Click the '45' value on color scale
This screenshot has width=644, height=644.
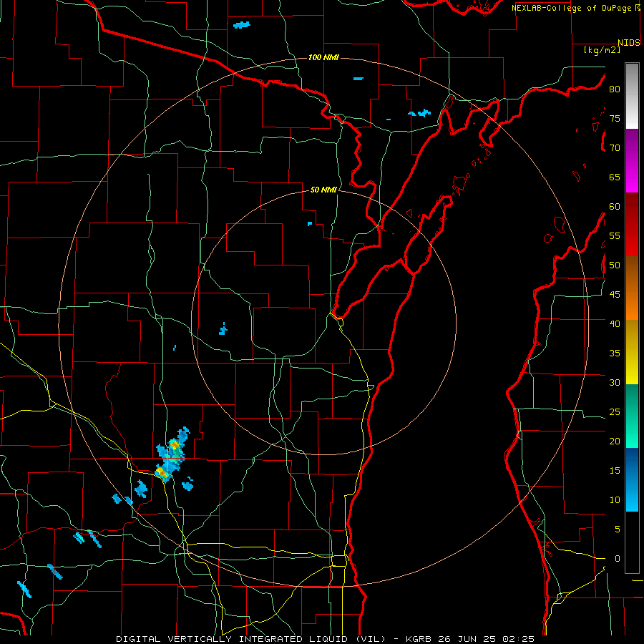[615, 295]
